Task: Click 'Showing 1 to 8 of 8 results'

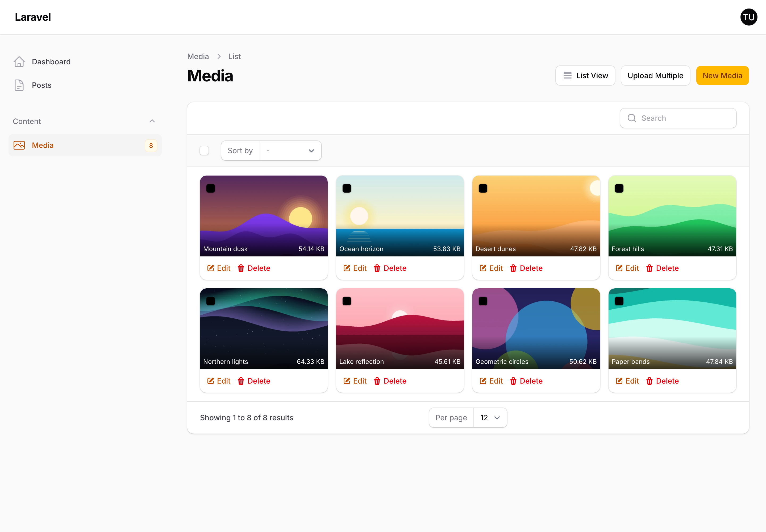Action: 247,418
